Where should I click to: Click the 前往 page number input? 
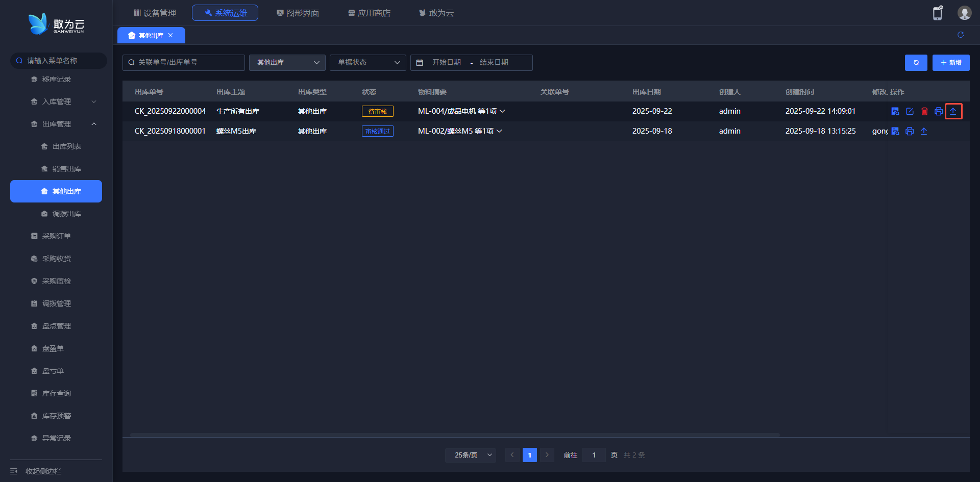pyautogui.click(x=594, y=455)
